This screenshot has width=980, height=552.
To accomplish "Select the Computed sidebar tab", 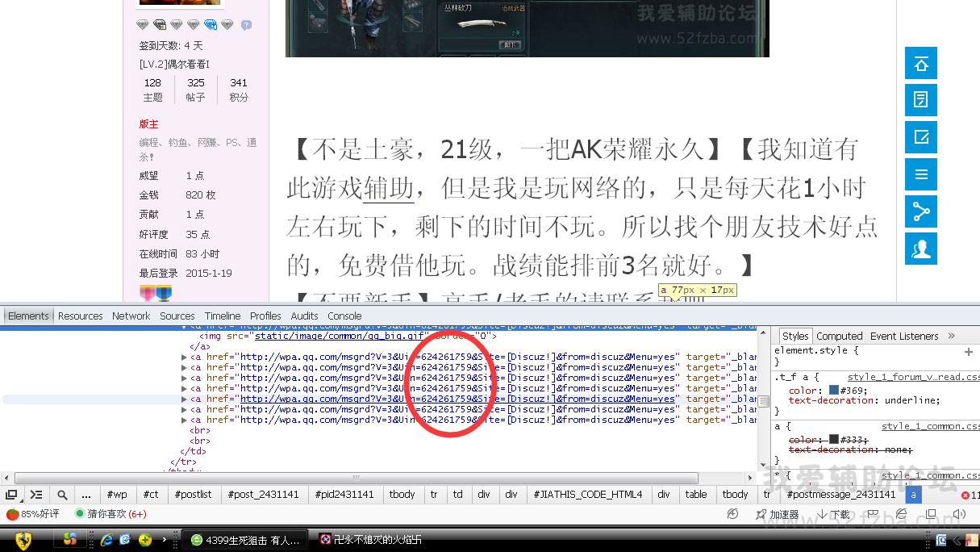I will click(x=840, y=336).
